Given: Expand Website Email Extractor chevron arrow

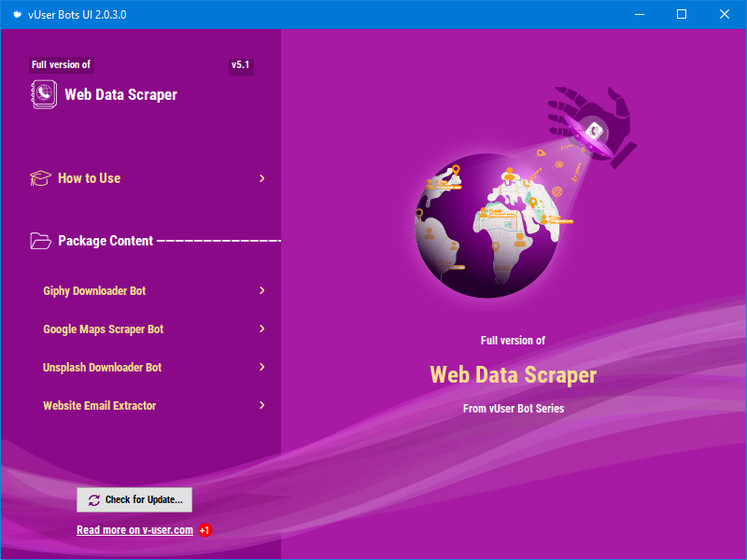Looking at the screenshot, I should (262, 405).
